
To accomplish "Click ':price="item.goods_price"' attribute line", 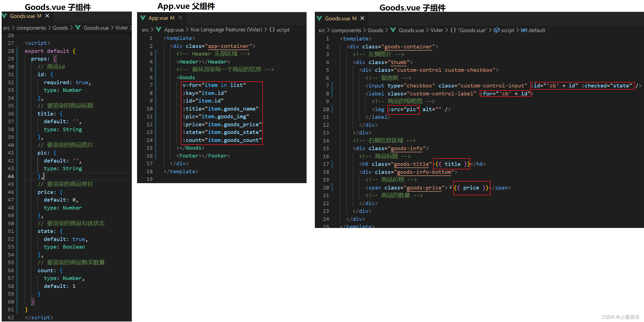I will [x=222, y=124].
